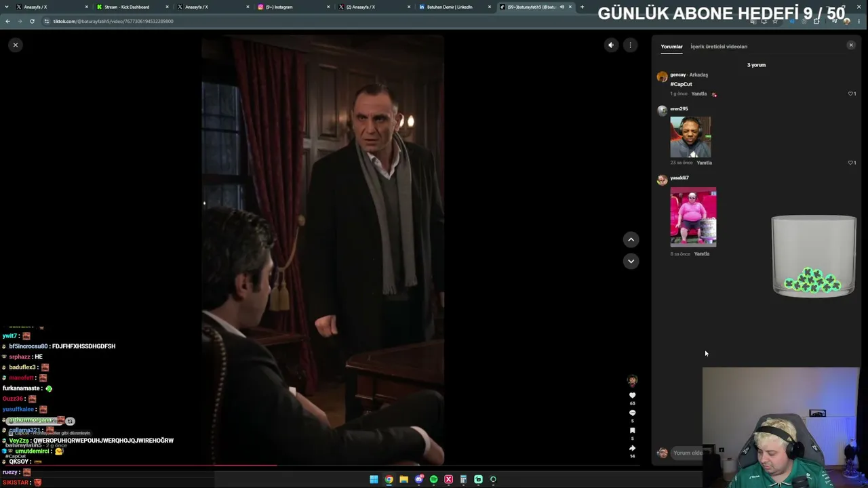Click the eren295 username link
This screenshot has height=488, width=868.
[679, 108]
